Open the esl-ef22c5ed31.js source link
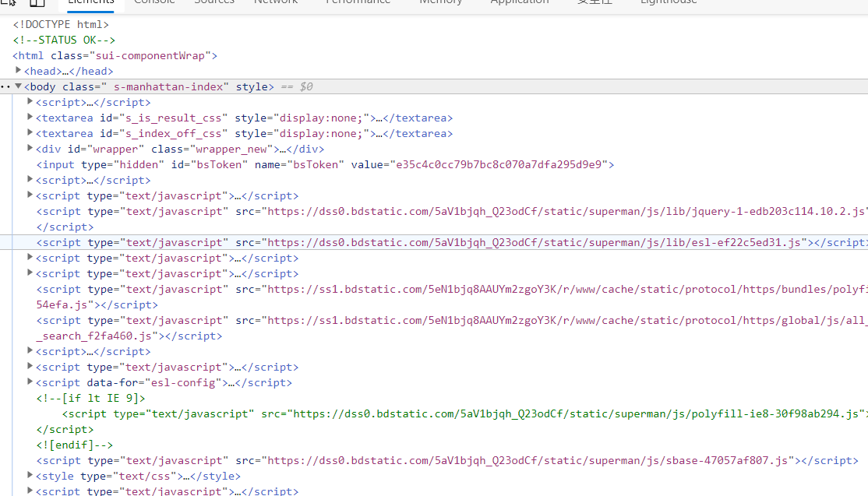Image resolution: width=868 pixels, height=496 pixels. [x=535, y=242]
